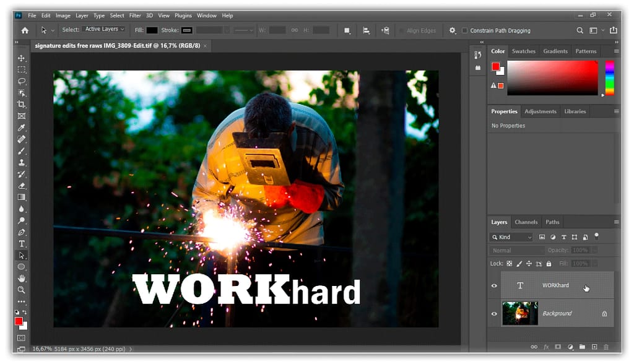Select the Pen tool

22,232
